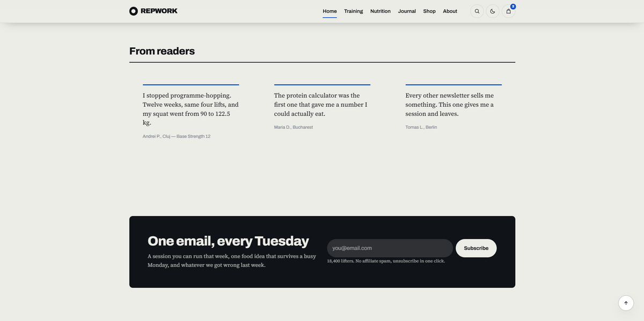Click the "Tomas L., Berlin" attribution
644x321 pixels.
[x=421, y=127]
